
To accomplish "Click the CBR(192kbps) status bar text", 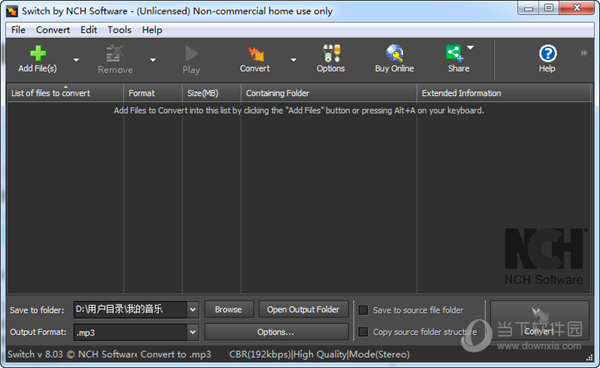I will tap(319, 355).
